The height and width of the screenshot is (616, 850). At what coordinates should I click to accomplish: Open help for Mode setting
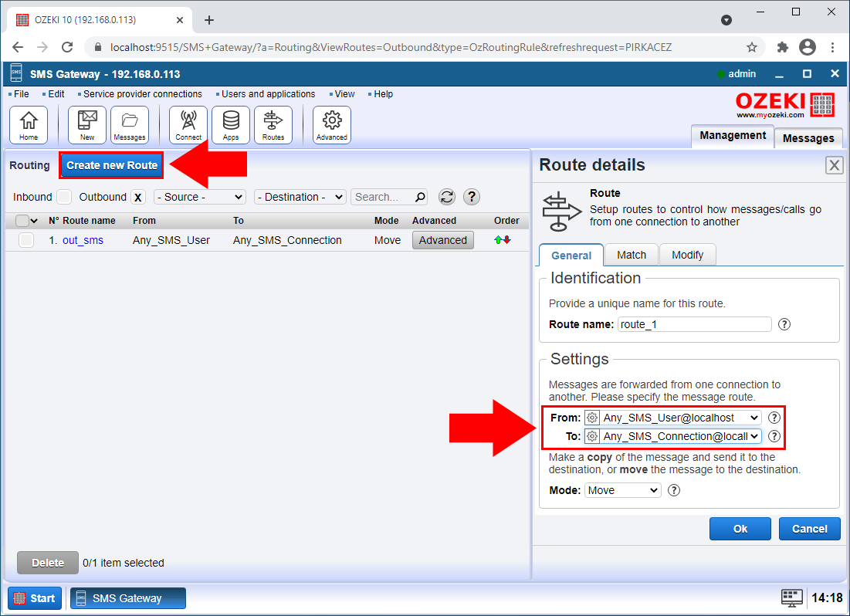(x=674, y=490)
